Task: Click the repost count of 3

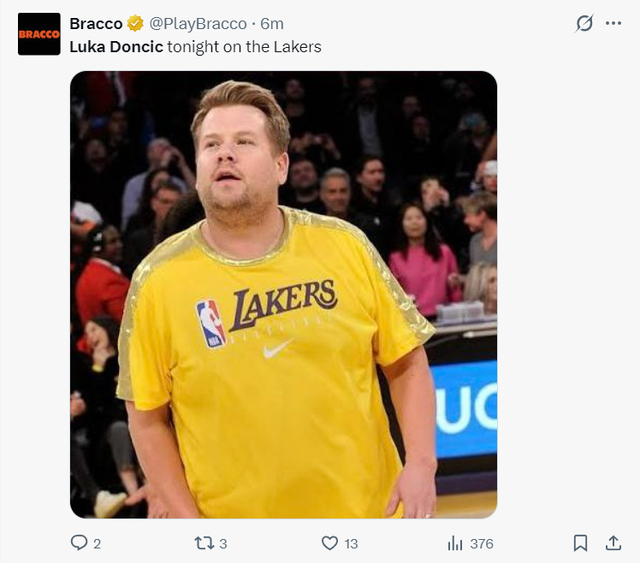Action: coord(223,543)
